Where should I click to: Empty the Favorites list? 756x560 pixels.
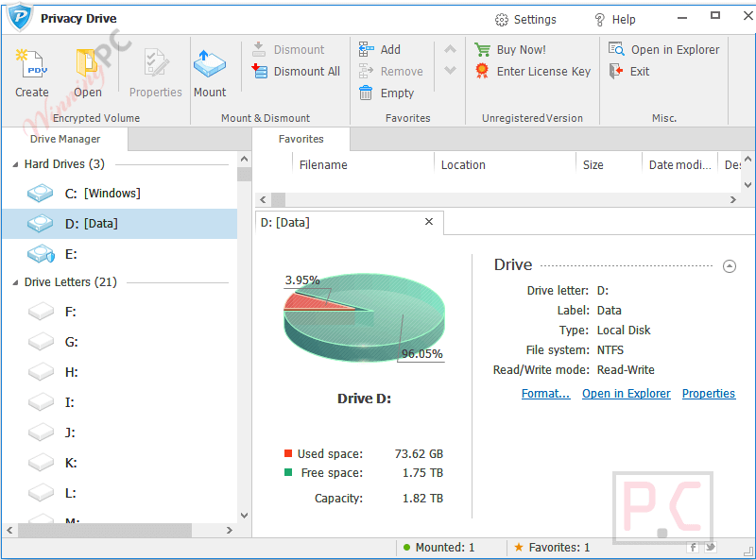[387, 93]
